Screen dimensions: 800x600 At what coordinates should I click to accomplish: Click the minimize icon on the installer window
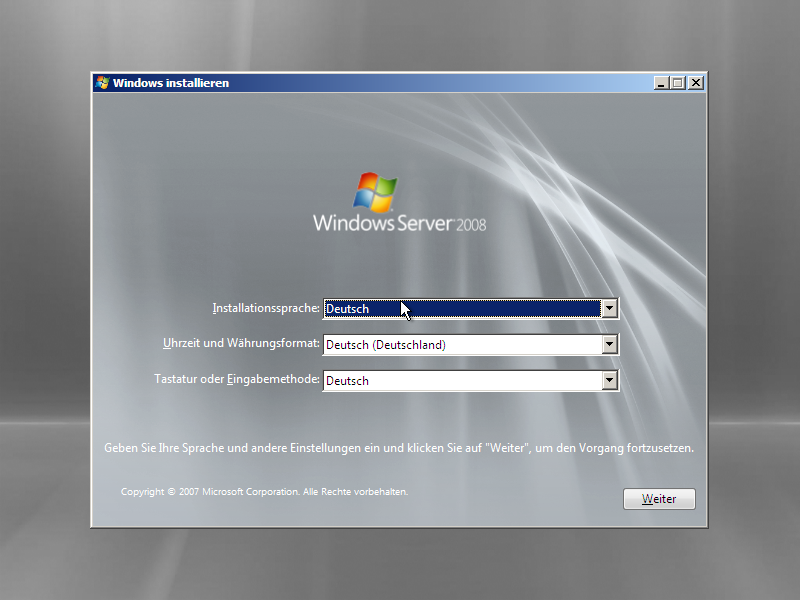pos(659,83)
